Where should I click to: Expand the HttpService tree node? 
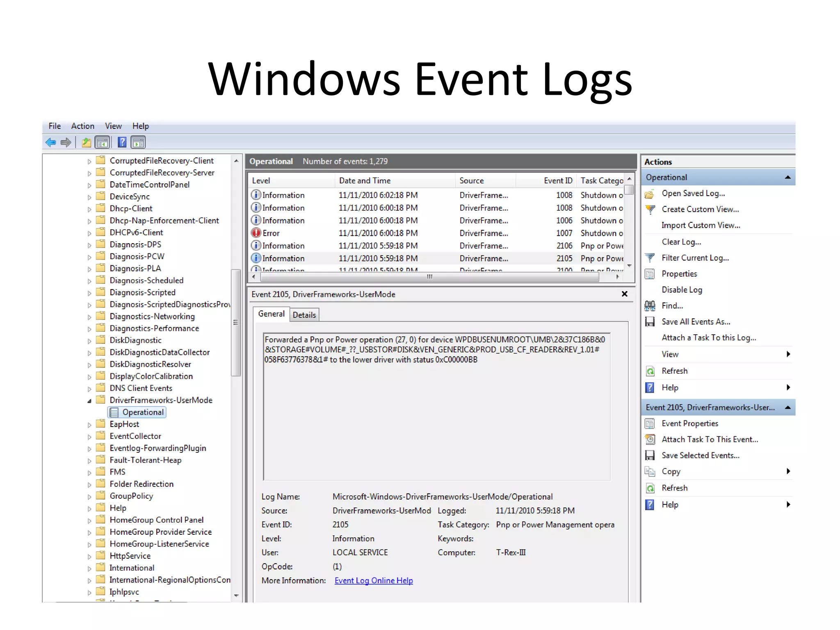(89, 557)
